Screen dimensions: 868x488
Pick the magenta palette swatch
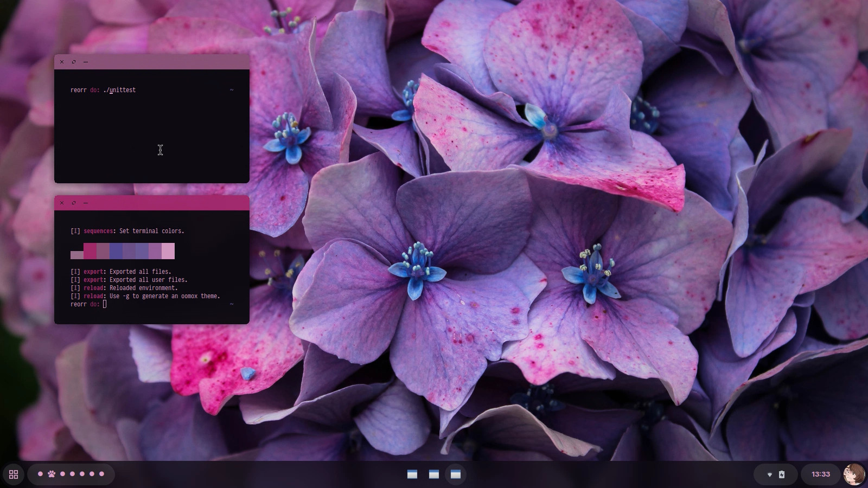[90, 251]
